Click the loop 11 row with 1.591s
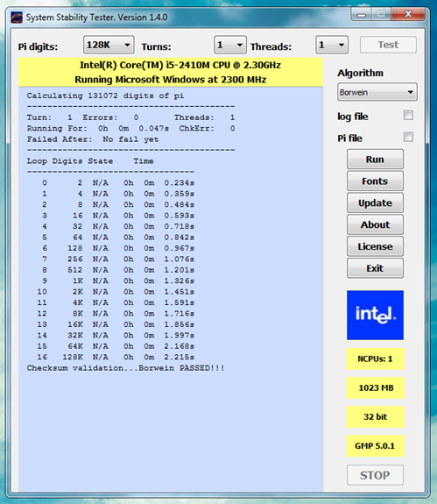 tap(116, 302)
